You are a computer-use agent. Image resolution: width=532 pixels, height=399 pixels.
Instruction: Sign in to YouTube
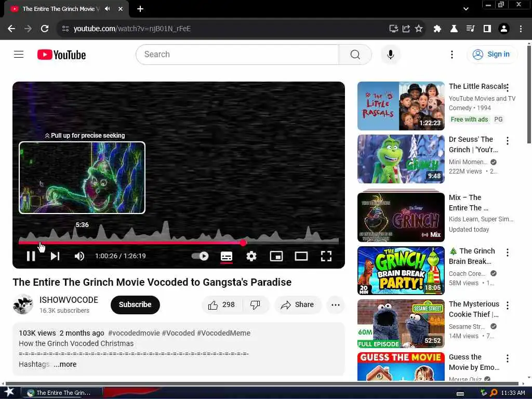coord(493,54)
